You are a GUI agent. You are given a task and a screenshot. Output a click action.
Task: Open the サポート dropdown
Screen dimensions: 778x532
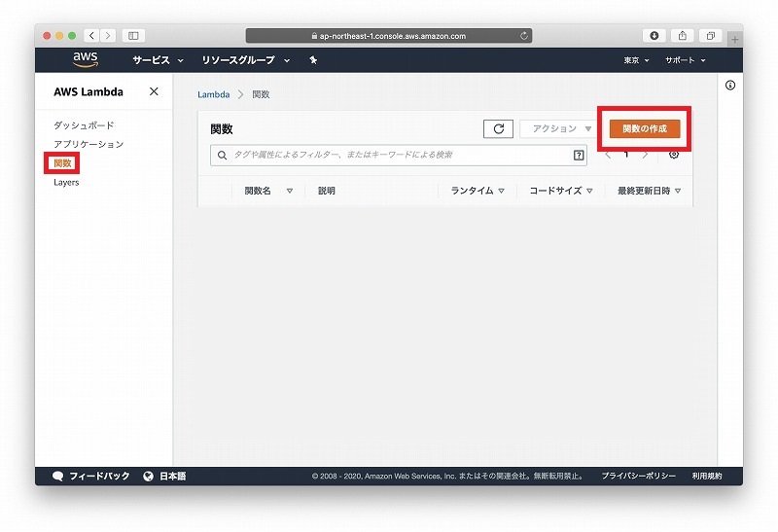click(685, 60)
